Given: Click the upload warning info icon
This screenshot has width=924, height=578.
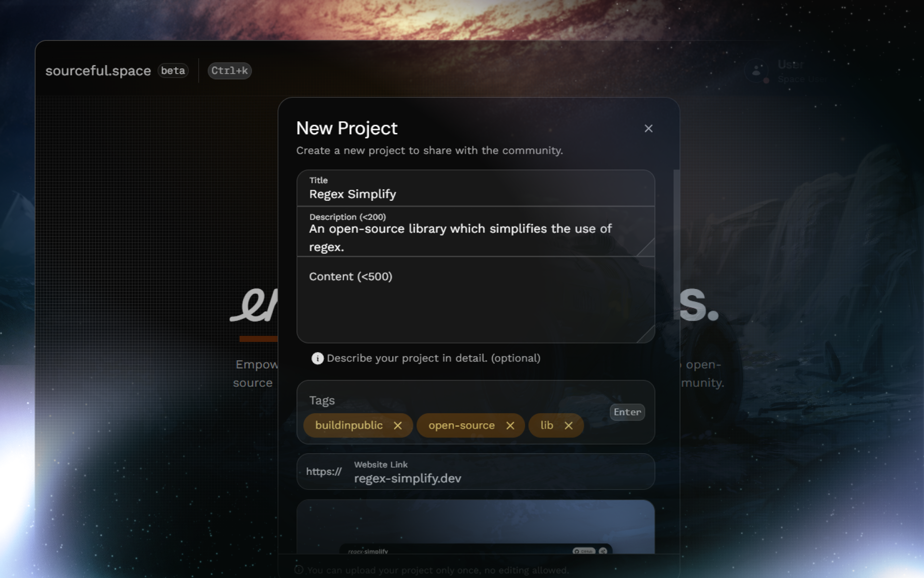Looking at the screenshot, I should click(x=299, y=570).
